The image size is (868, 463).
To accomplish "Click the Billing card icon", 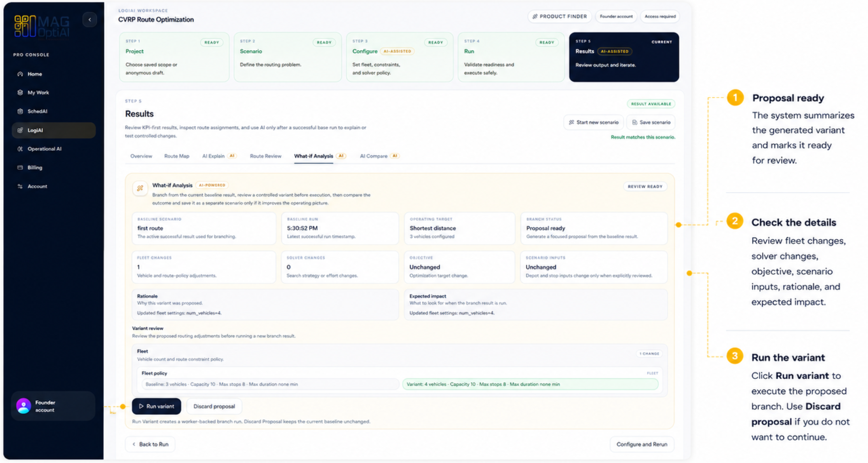I will tap(20, 168).
